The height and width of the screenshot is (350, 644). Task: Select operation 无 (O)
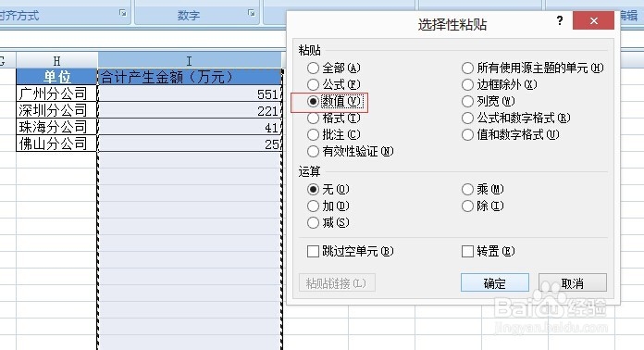coord(328,190)
